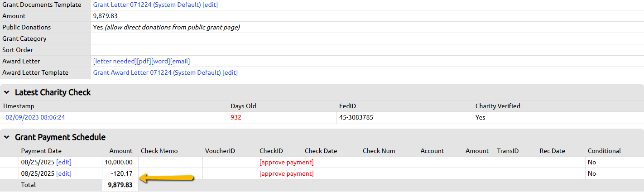Click the Timestamp column header
The image size is (644, 192).
pos(18,106)
